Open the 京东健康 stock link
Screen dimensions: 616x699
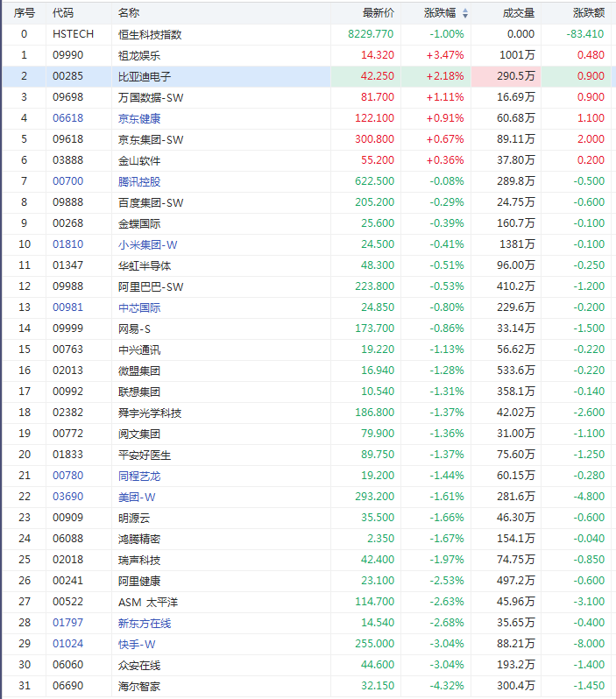pos(139,118)
